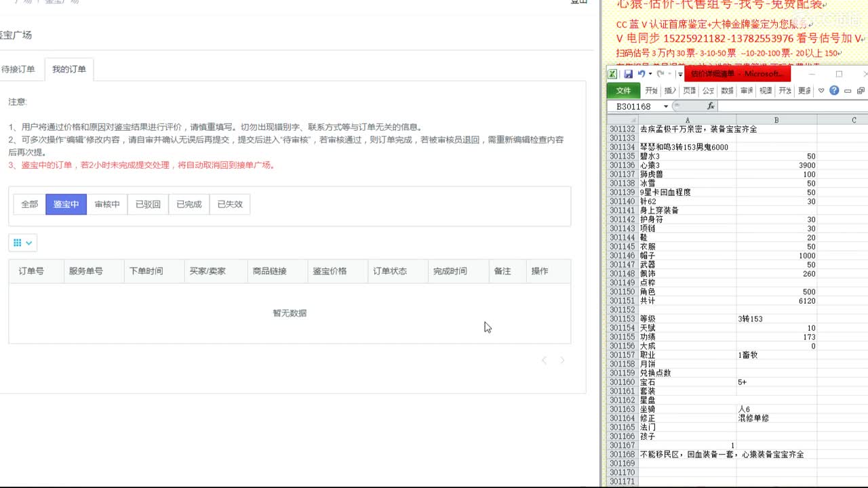Select column C header in Excel
The image size is (868, 488).
pyautogui.click(x=842, y=120)
